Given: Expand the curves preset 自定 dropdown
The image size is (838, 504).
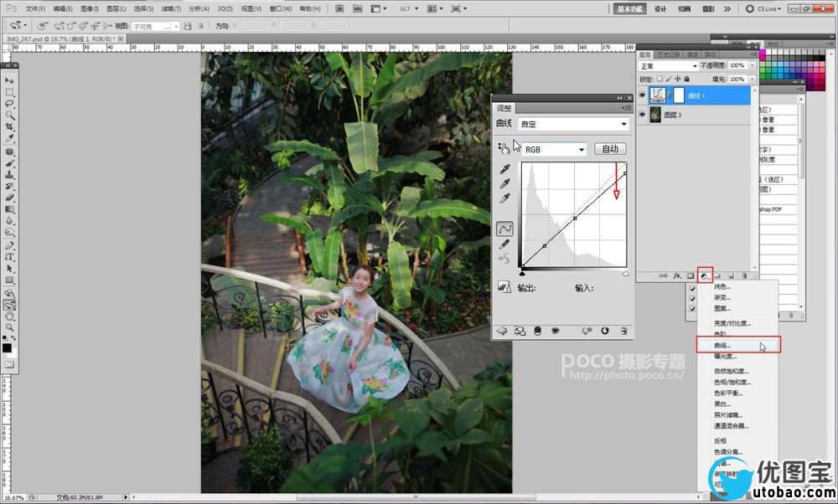Looking at the screenshot, I should pos(573,124).
